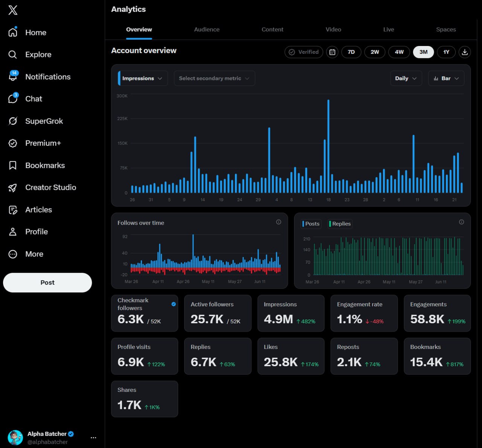Select the 1Y time range

click(446, 52)
